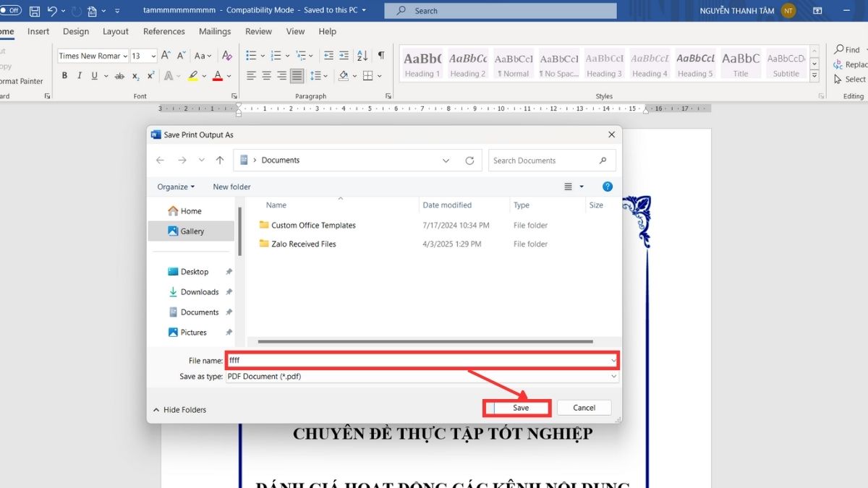Sort by Date modified column header
868x488 pixels.
pyautogui.click(x=447, y=205)
